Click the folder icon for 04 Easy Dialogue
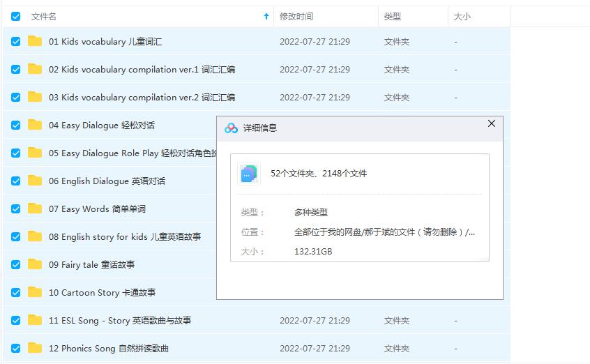The height and width of the screenshot is (364, 590). (x=35, y=125)
